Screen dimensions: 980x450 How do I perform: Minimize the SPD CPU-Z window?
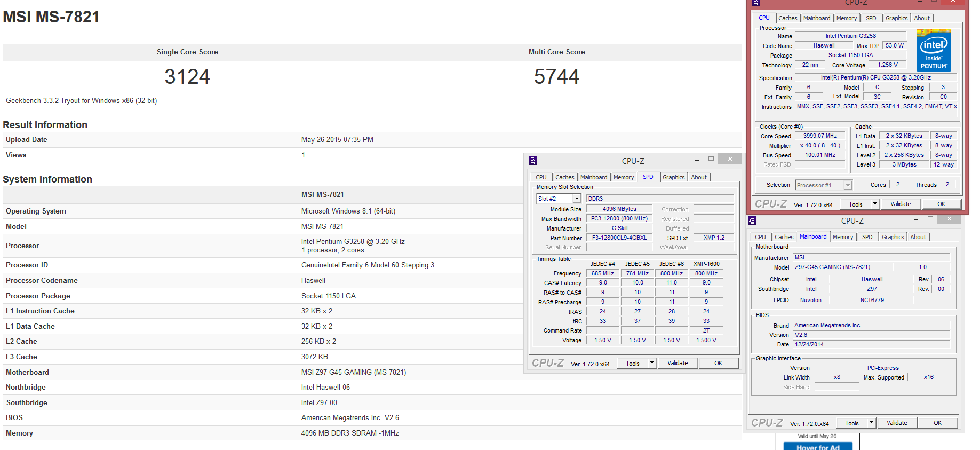click(x=697, y=160)
